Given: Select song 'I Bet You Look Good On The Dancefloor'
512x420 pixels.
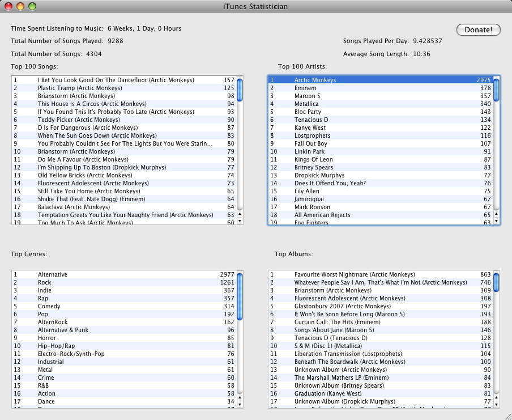Looking at the screenshot, I should [x=124, y=80].
